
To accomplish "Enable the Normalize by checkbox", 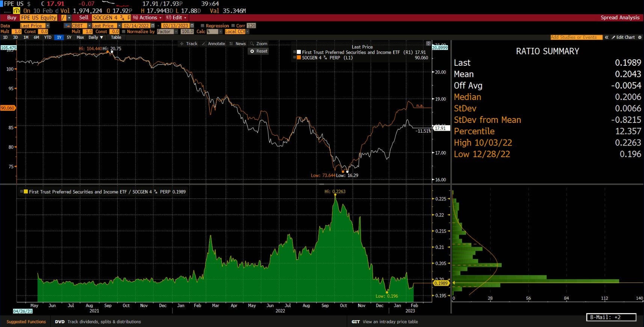I will pyautogui.click(x=124, y=32).
